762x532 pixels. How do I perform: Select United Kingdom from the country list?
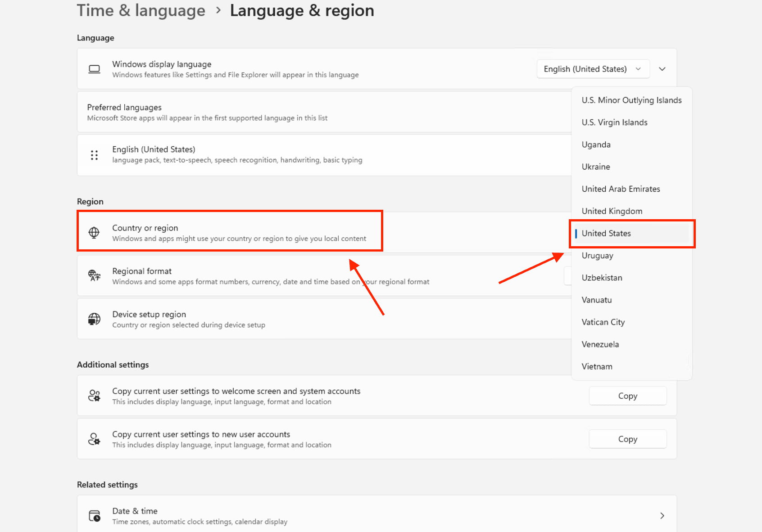612,211
